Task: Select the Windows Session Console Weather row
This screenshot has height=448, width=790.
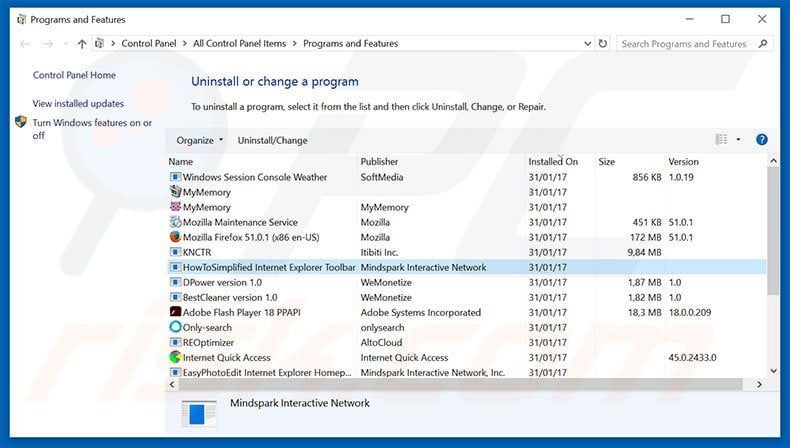Action: (467, 177)
